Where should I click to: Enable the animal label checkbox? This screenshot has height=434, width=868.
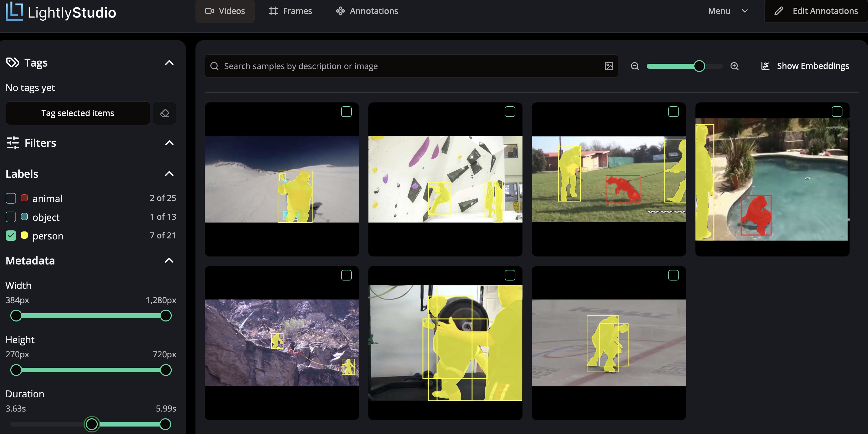coord(11,198)
